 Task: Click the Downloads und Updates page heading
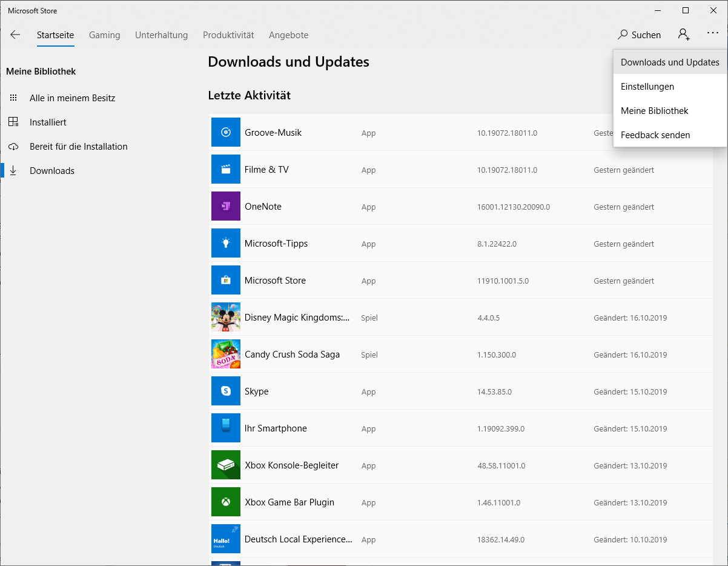tap(288, 62)
